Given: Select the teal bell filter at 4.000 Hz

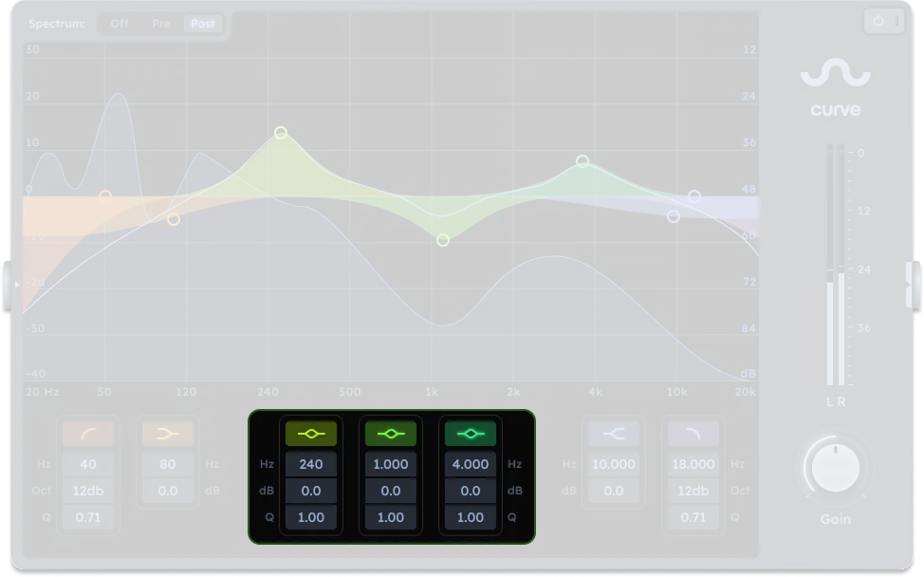Looking at the screenshot, I should point(470,434).
